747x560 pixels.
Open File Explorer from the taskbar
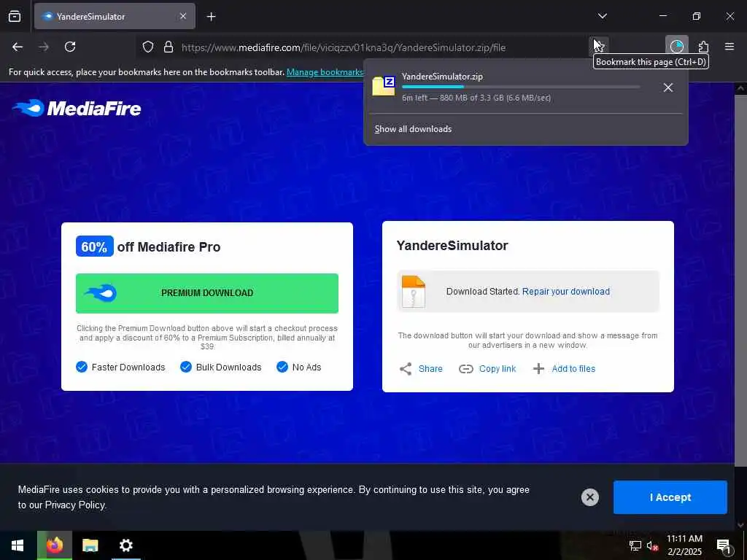90,545
